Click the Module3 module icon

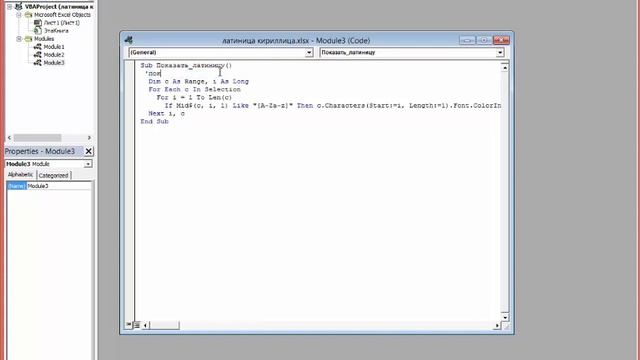pyautogui.click(x=38, y=63)
